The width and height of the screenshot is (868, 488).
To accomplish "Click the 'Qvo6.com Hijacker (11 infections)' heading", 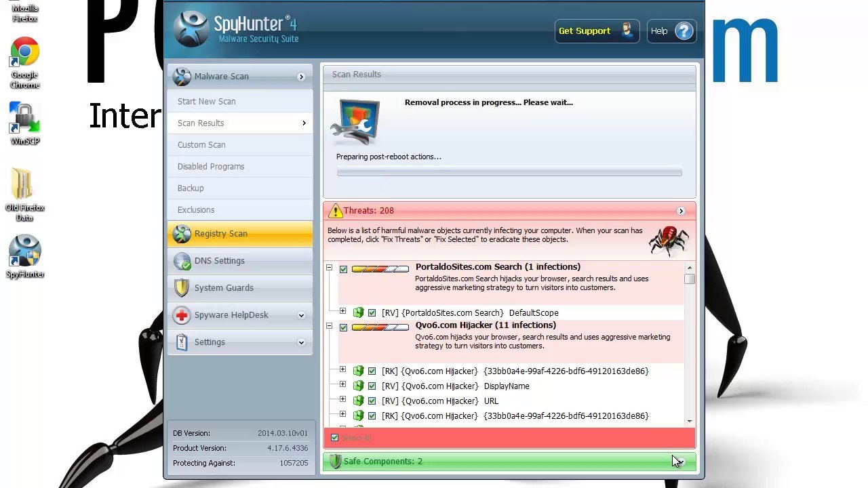I will (x=486, y=325).
